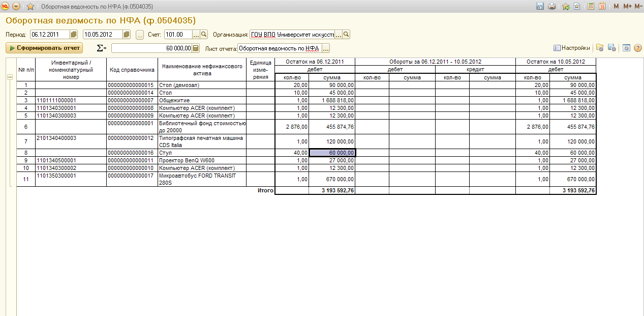Click the save settings floppy-gear icon
The height and width of the screenshot is (316, 644).
612,48
